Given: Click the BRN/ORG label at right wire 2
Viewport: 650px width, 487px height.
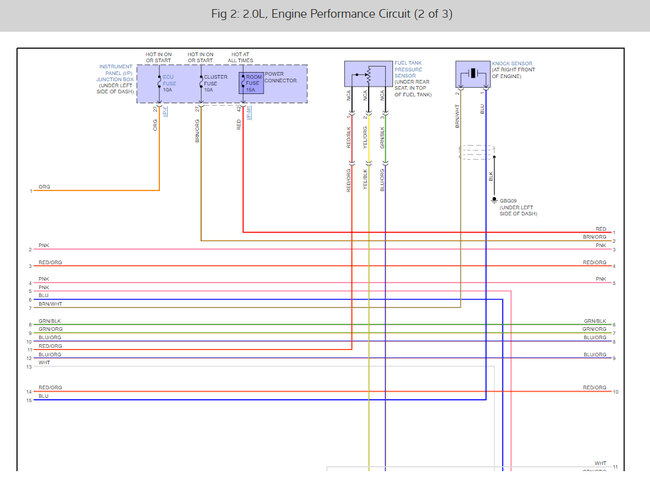Looking at the screenshot, I should [594, 237].
